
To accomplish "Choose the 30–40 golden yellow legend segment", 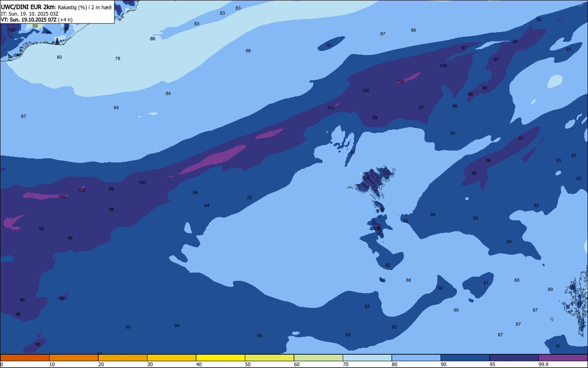I will [171, 357].
